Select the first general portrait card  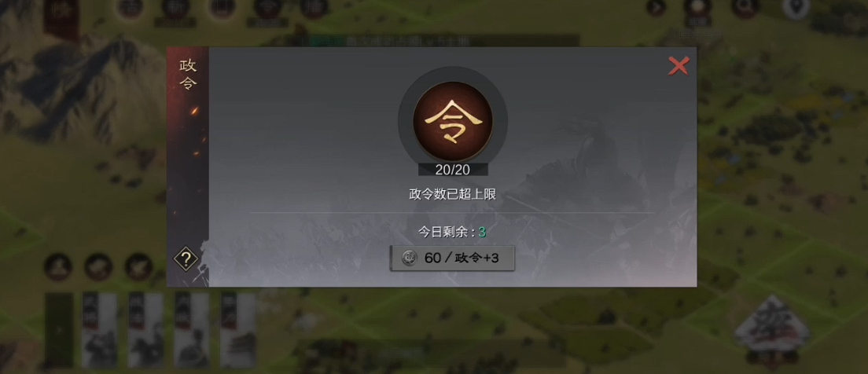click(x=100, y=330)
